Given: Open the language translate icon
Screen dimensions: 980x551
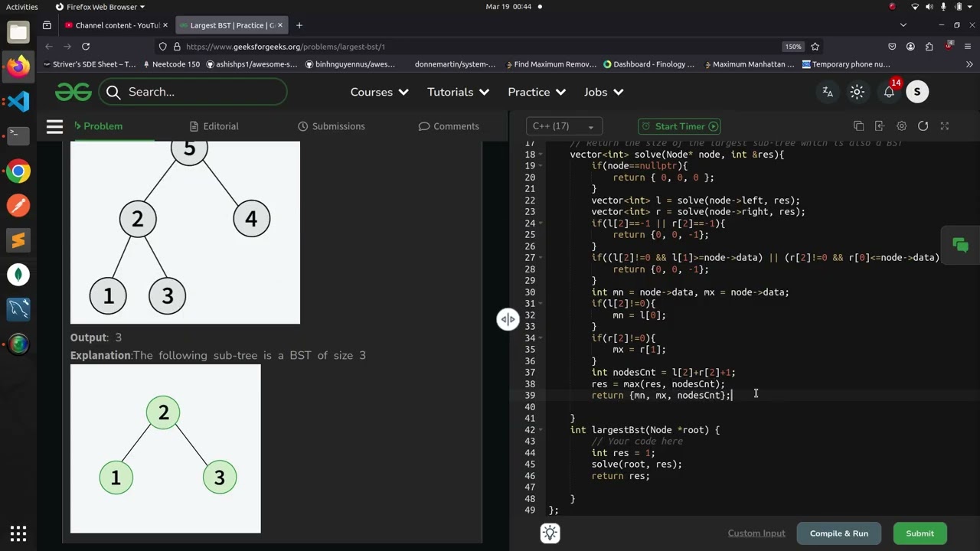Looking at the screenshot, I should (x=828, y=92).
